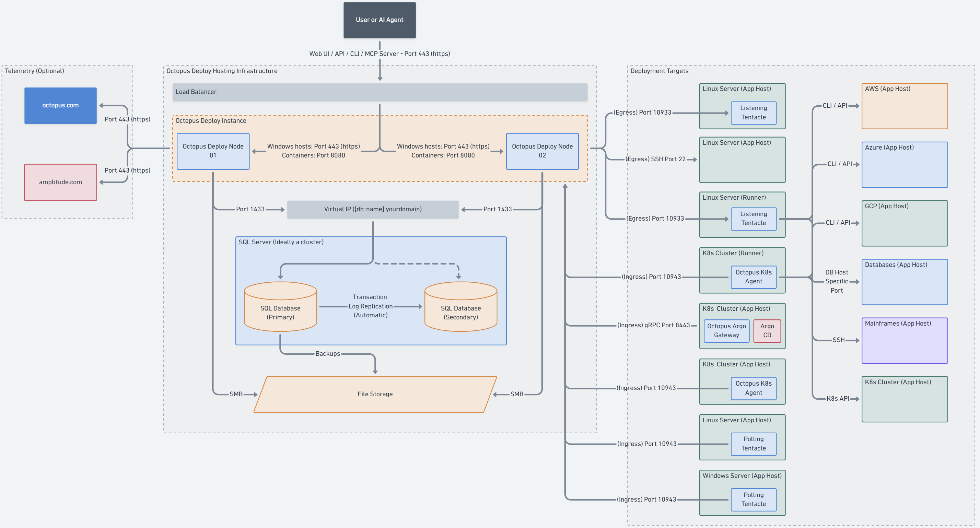The image size is (980, 528).
Task: Click the red Argo CD box
Action: (767, 331)
